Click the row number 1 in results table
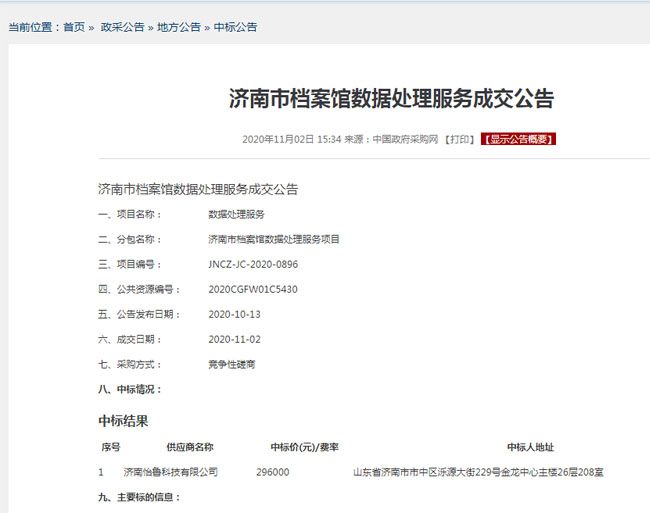This screenshot has height=513, width=650. (101, 472)
